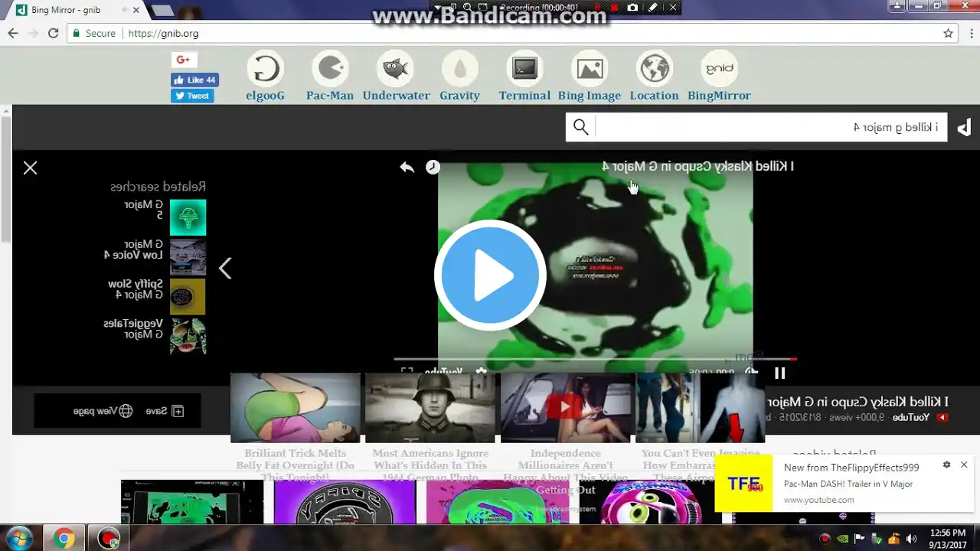Click the mirrored View page button

click(x=103, y=411)
